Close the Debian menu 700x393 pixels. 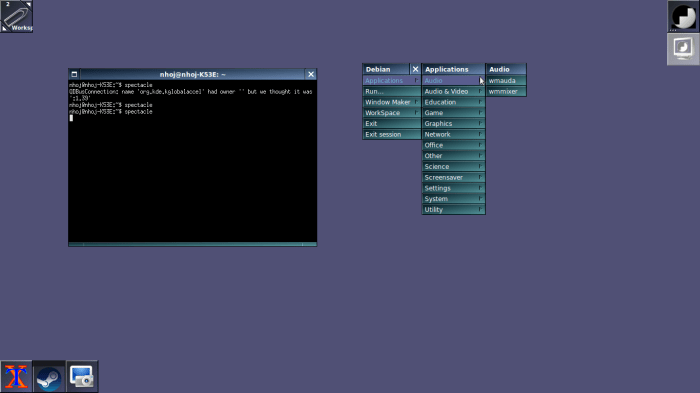tap(415, 69)
